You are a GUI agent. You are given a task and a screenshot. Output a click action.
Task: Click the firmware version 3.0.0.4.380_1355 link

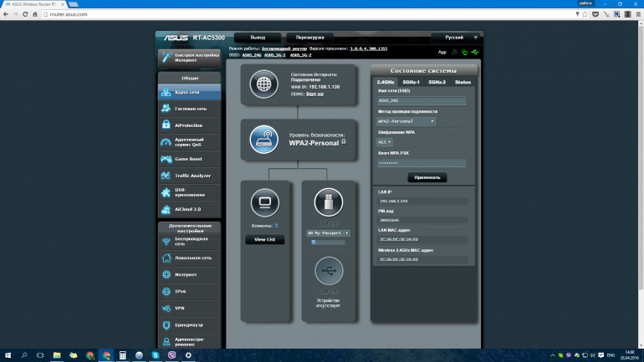pos(368,48)
